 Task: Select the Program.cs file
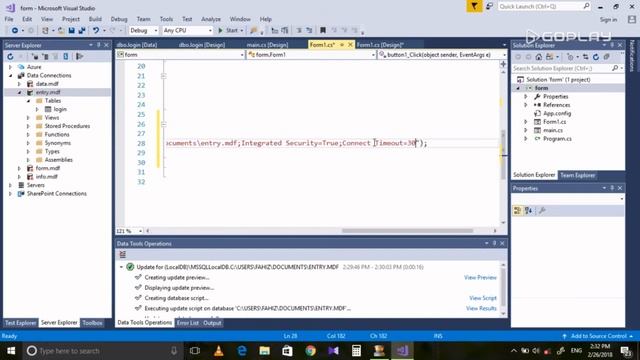[557, 139]
